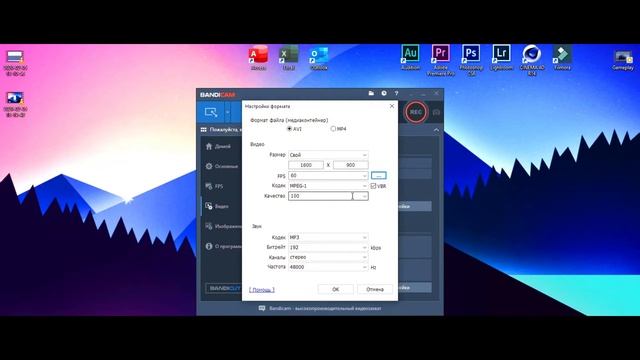640x360 pixels.
Task: Open the Cinema 4D desktop shortcut
Action: 532,60
